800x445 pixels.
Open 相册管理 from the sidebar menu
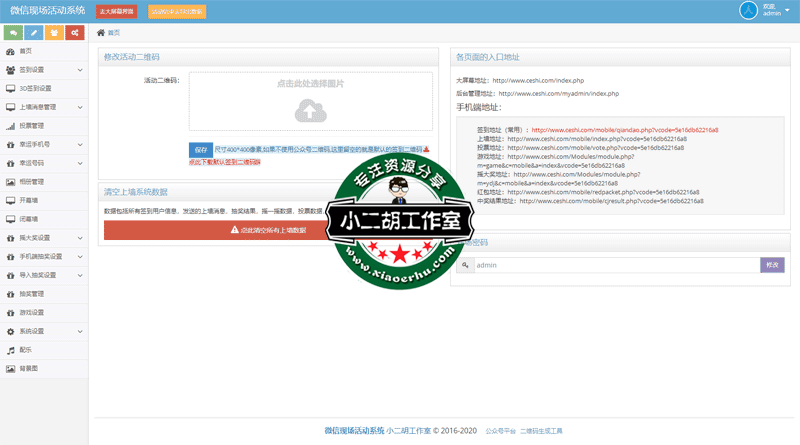pos(31,182)
